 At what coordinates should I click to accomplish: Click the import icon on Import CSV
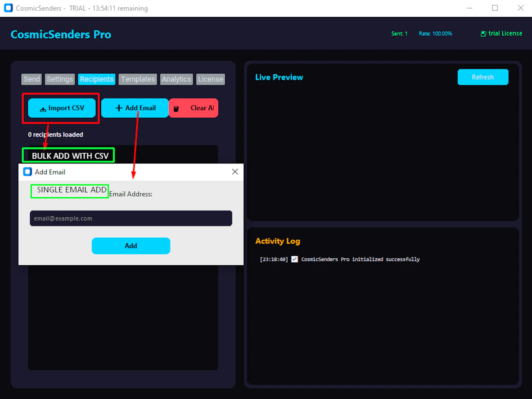(43, 109)
